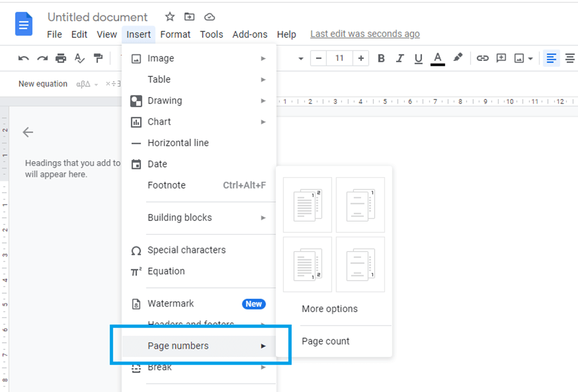
Task: Click More options for page numbers
Action: click(329, 309)
